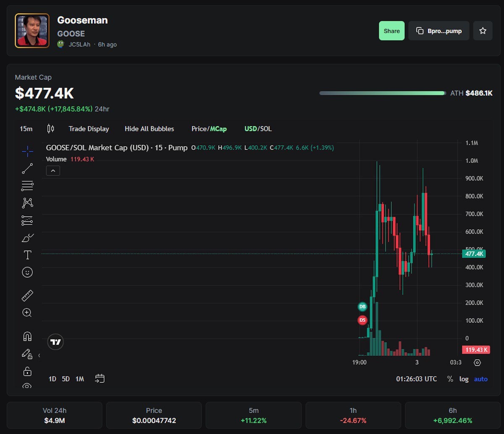Screen dimensions: 504x434
Task: Toggle hide drawings eye icon
Action: coord(27,386)
